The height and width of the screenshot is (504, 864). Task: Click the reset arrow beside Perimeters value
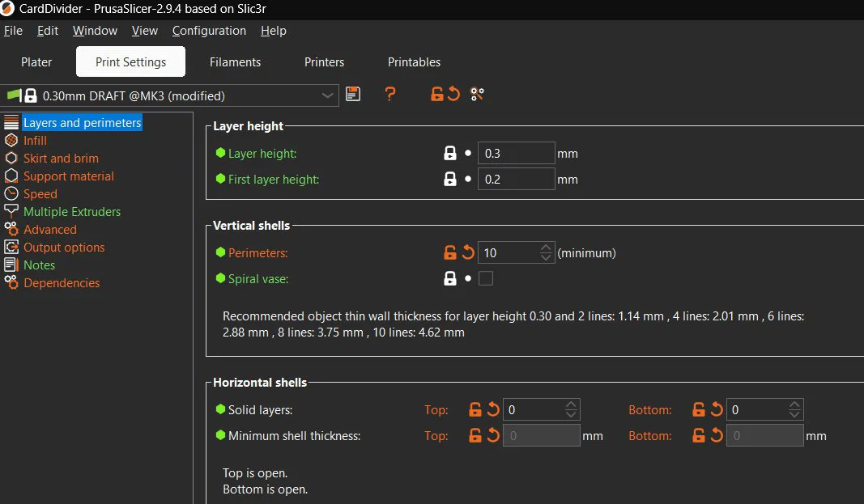coord(468,252)
